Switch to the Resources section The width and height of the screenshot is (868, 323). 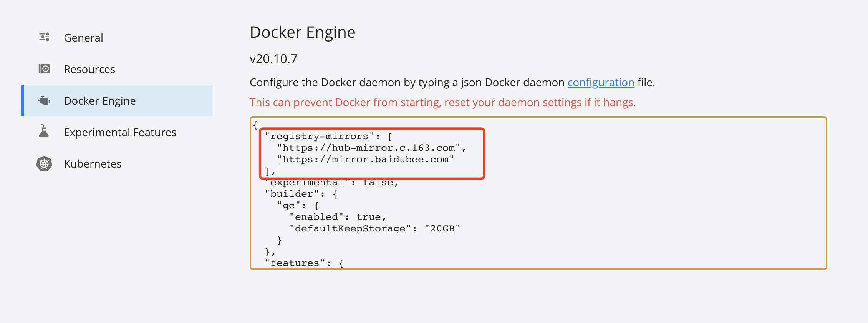pos(89,69)
